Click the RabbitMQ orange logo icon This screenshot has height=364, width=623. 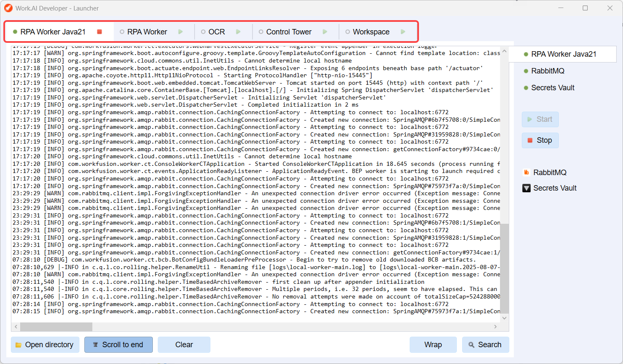click(x=526, y=173)
